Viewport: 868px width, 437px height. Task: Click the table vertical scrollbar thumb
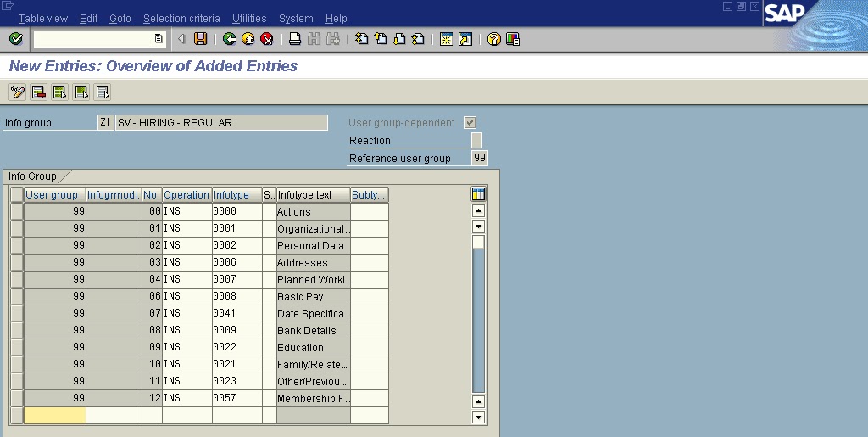coord(478,242)
